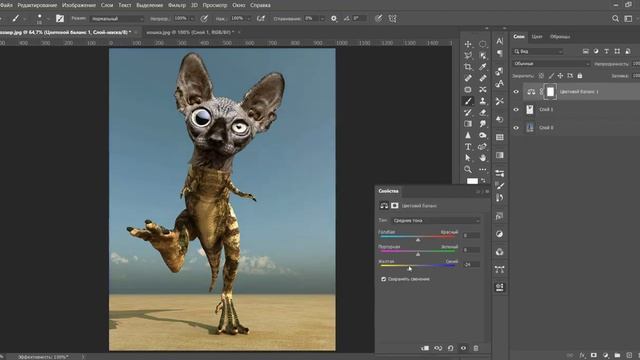Open the brush flow dropdown arrow
Screen dimensions: 640x360
click(249, 19)
